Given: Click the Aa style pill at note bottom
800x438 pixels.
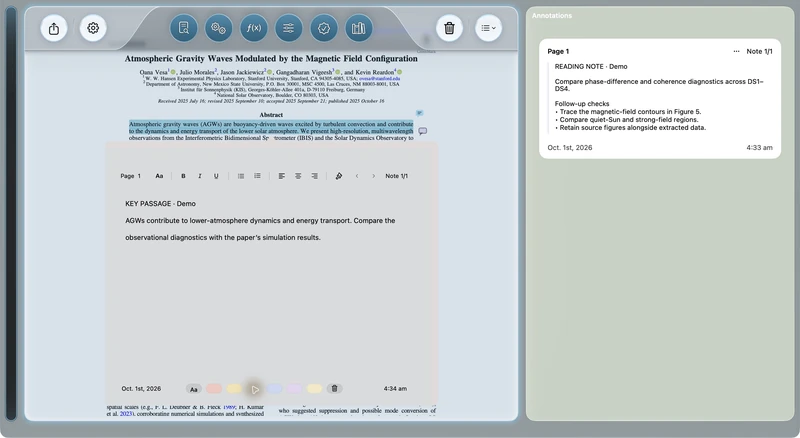Looking at the screenshot, I should click(x=194, y=389).
